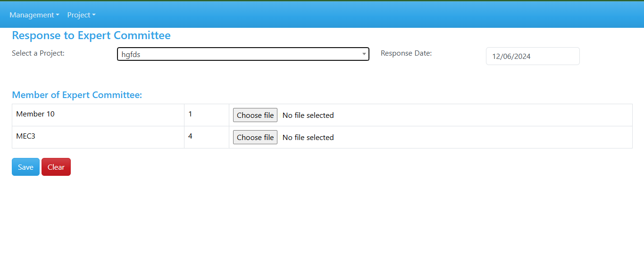
Task: Click the number 1 cell for Member 10
Action: tap(207, 115)
